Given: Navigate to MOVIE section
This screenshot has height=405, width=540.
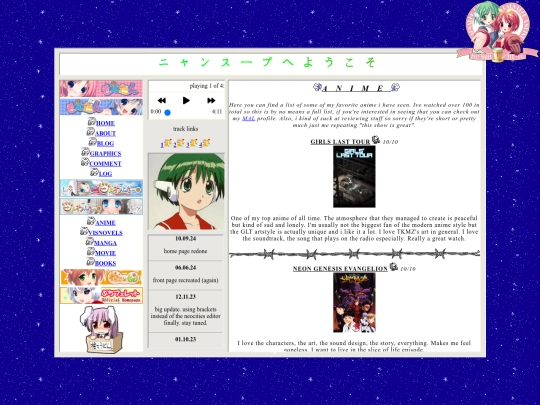Looking at the screenshot, I should (105, 253).
